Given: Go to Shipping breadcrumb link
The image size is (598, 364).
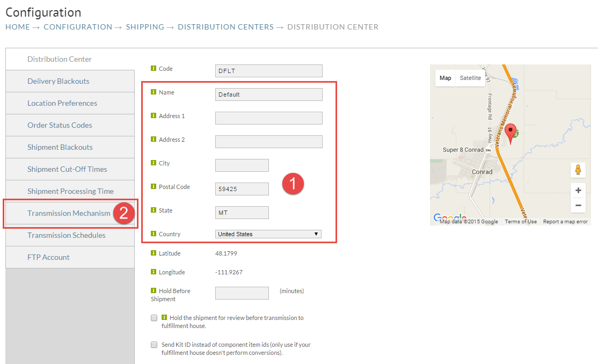Looking at the screenshot, I should (x=145, y=27).
